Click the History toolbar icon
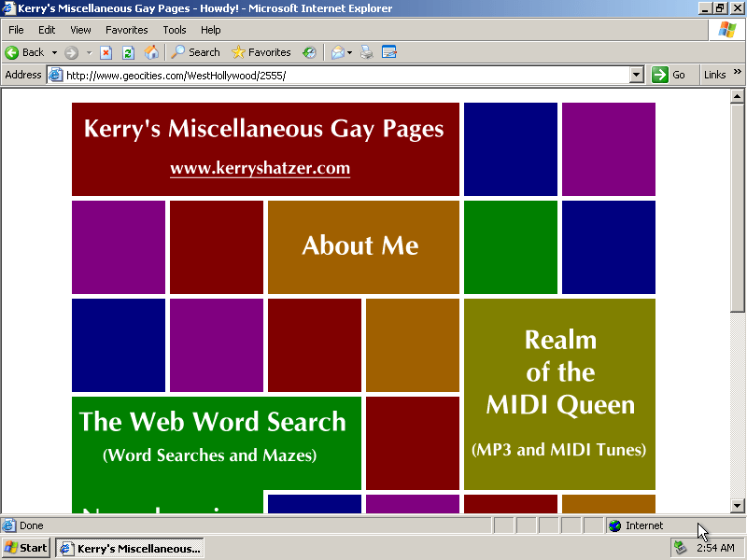This screenshot has width=747, height=560. pyautogui.click(x=309, y=52)
